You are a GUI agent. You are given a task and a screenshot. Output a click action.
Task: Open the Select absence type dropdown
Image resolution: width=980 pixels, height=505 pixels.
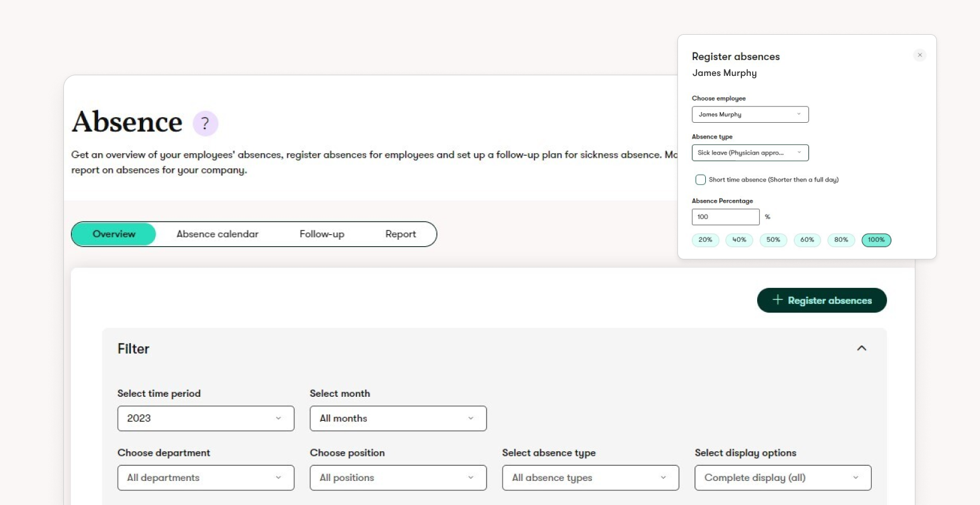591,478
